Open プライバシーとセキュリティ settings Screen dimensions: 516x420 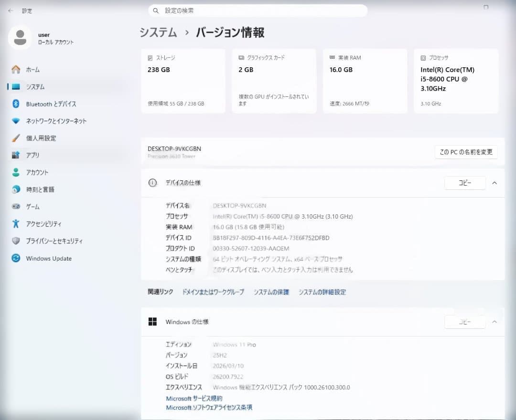click(x=54, y=241)
